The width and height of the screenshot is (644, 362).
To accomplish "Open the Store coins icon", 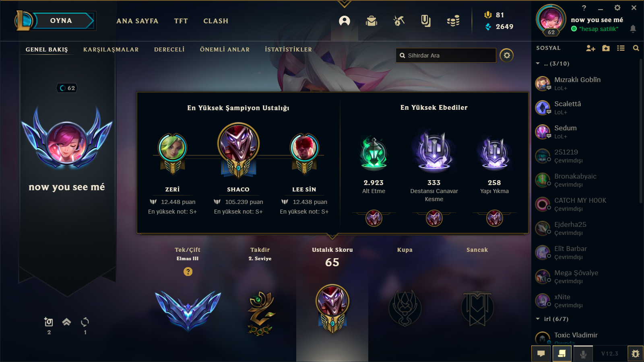I will tap(453, 21).
